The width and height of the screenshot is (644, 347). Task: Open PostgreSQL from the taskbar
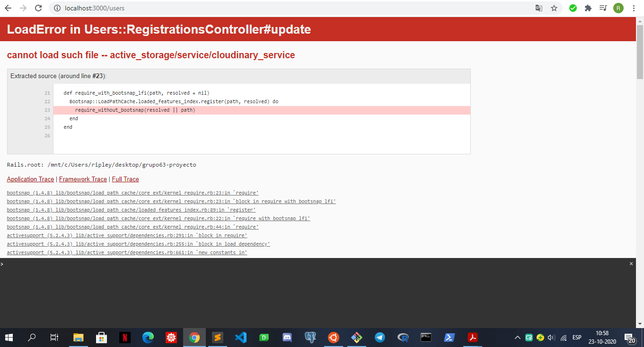point(310,338)
